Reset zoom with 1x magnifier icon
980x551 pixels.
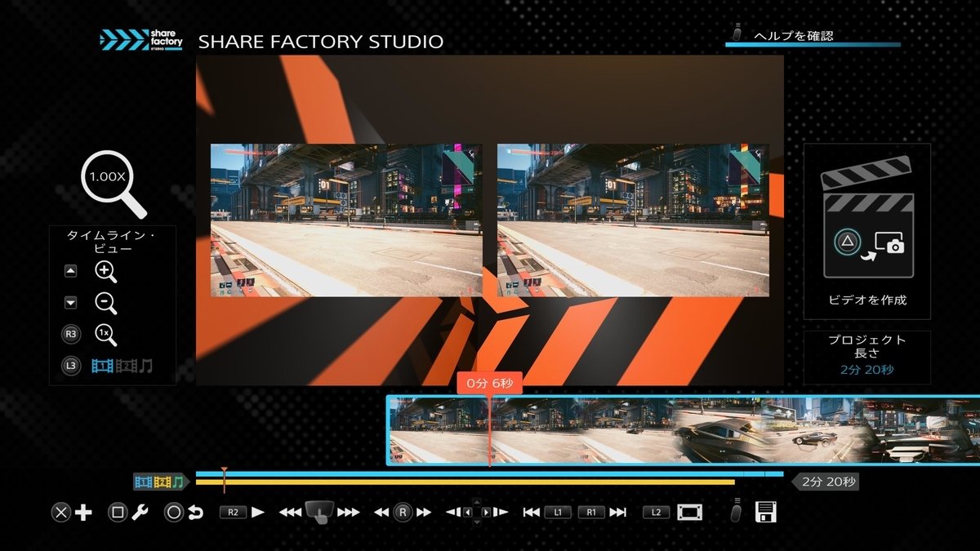tap(106, 335)
